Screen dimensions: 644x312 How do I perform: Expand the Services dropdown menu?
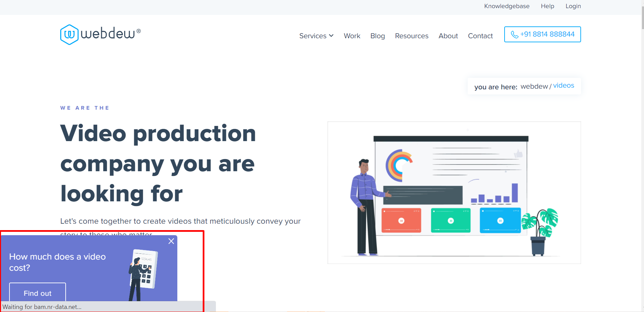pos(312,36)
